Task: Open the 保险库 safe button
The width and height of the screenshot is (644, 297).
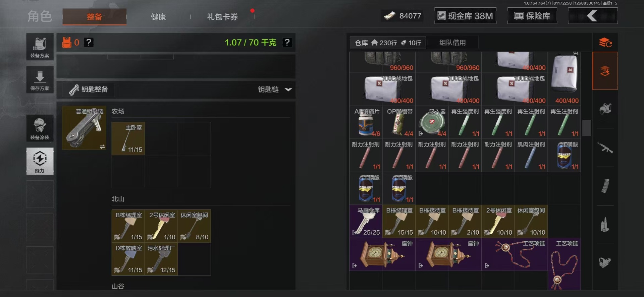Action: [x=532, y=16]
